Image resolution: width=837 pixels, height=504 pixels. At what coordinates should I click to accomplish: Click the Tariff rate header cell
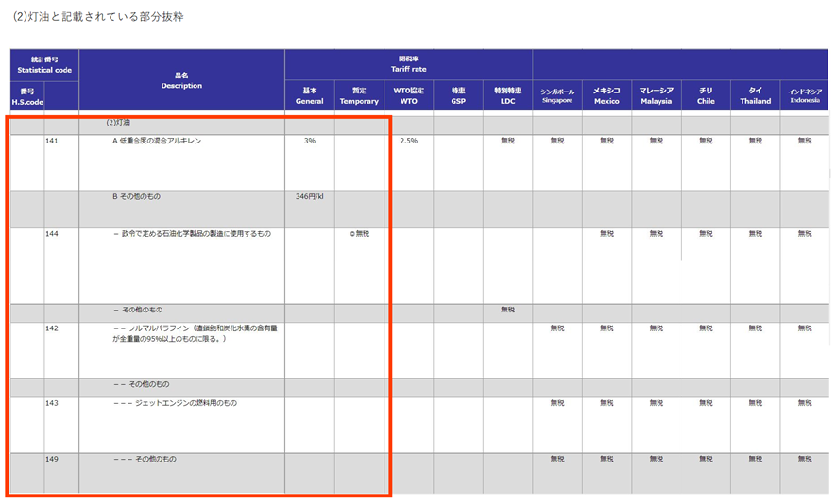408,65
